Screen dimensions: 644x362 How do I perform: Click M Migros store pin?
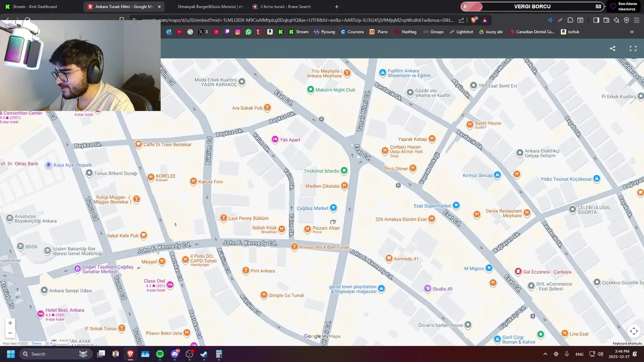489,268
